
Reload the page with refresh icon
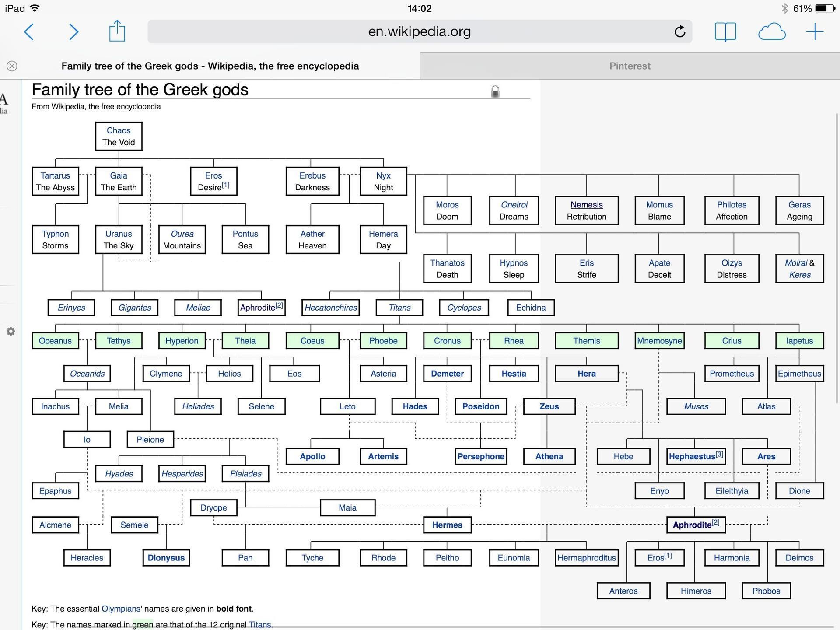679,31
